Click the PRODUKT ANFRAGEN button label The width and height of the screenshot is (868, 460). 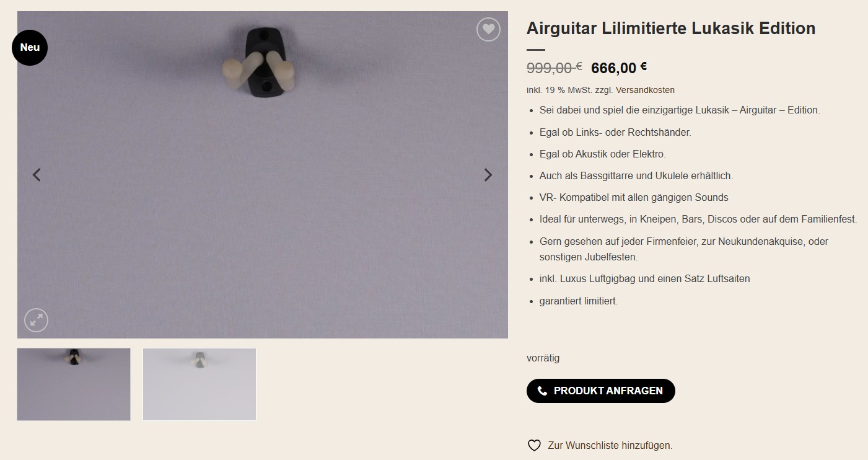pyautogui.click(x=608, y=391)
